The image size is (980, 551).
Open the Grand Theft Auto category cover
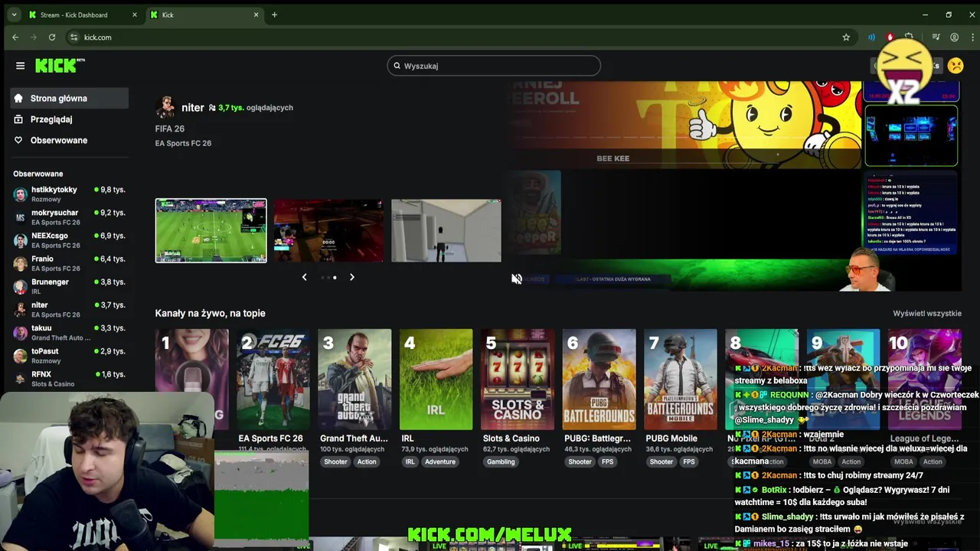(x=354, y=380)
